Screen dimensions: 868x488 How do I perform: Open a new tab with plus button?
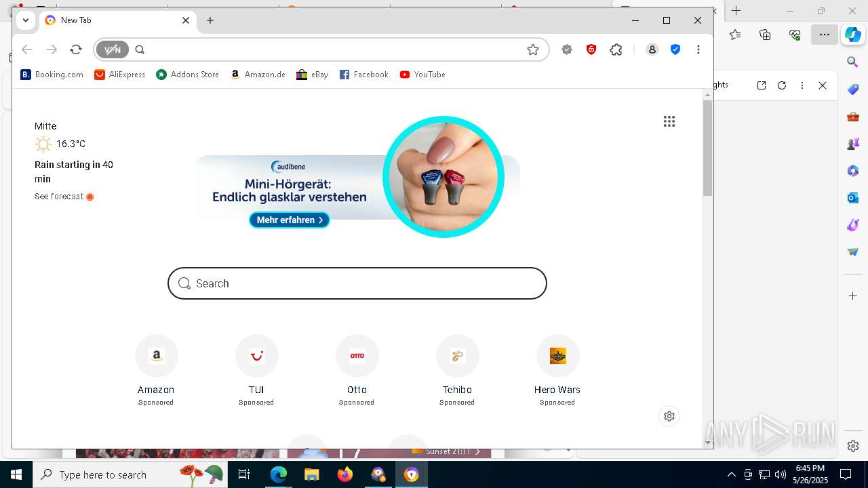210,20
